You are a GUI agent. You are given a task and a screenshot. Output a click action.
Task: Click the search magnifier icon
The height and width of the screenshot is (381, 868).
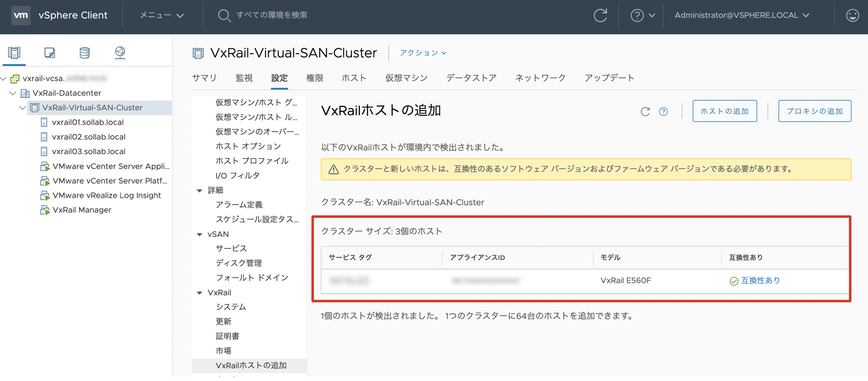[x=224, y=16]
